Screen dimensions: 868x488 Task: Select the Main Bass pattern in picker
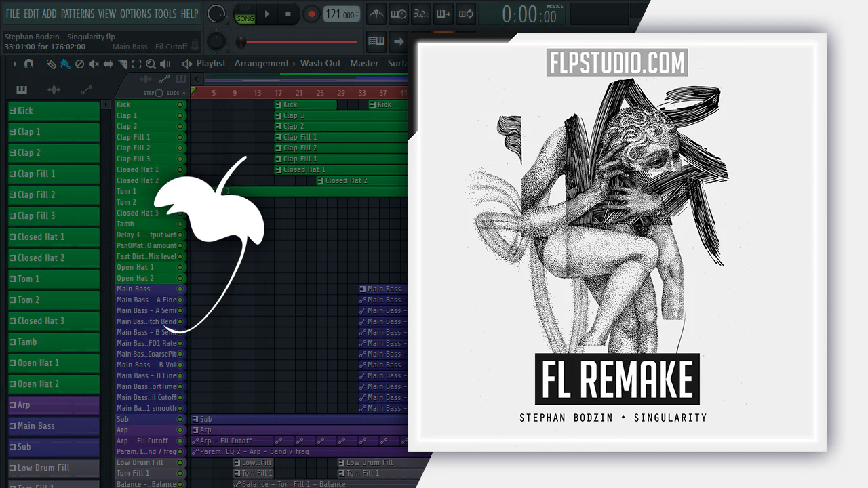(x=54, y=426)
